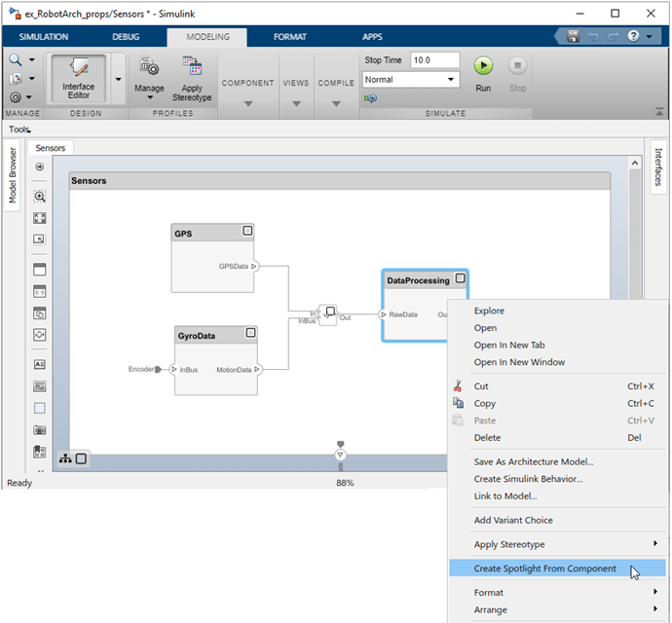Open the Interfaces side panel
The height and width of the screenshot is (623, 672).
658,167
